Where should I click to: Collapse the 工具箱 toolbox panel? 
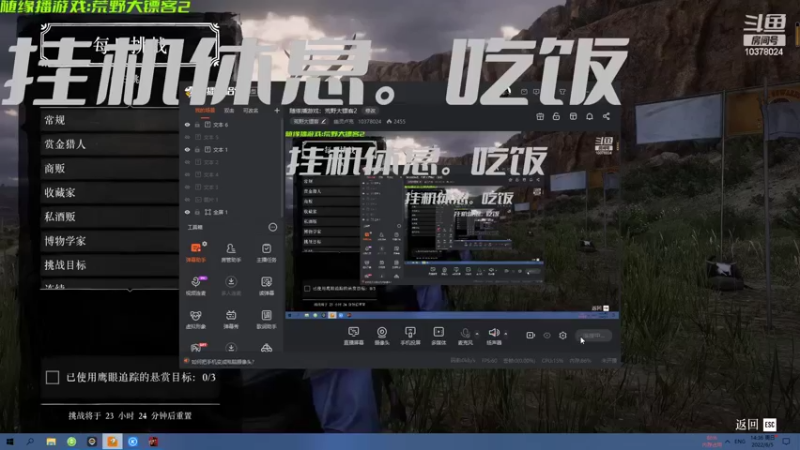(273, 227)
